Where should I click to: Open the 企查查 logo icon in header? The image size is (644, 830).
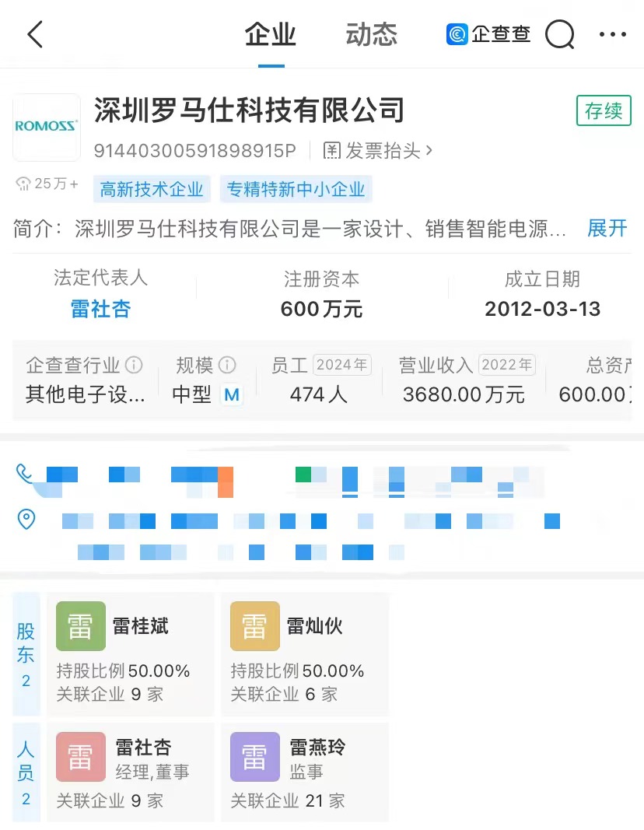pyautogui.click(x=457, y=33)
